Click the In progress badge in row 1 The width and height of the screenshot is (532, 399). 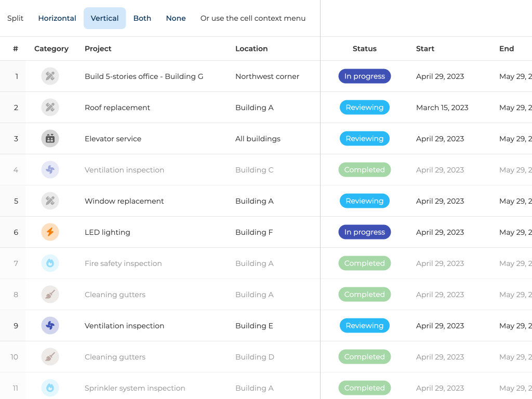[364, 76]
